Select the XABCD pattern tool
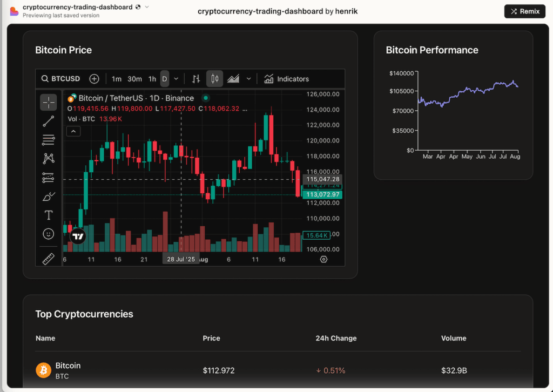 pyautogui.click(x=48, y=158)
